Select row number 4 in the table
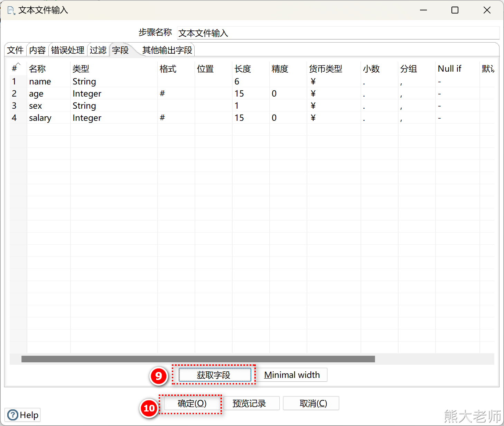Viewport: 504px width, 426px height. (x=18, y=118)
